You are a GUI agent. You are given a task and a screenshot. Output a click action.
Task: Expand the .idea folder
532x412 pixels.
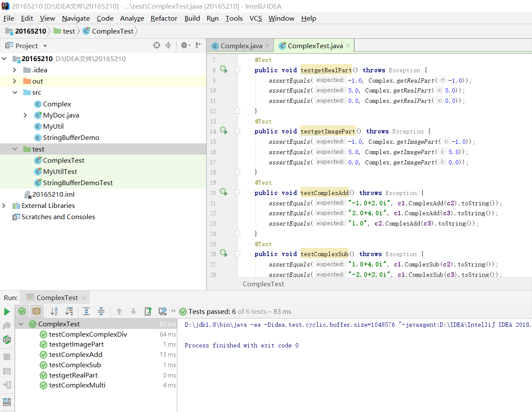(15, 70)
